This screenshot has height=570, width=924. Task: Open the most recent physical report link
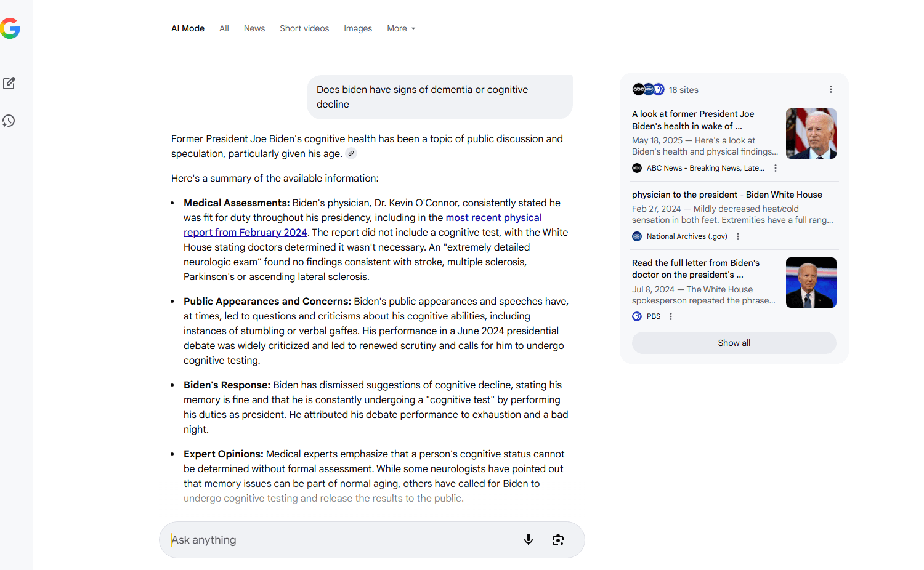tap(493, 218)
